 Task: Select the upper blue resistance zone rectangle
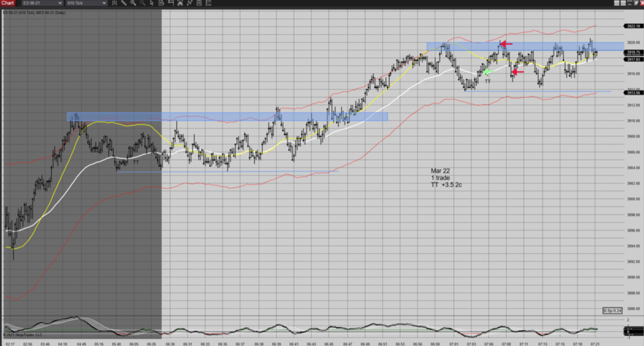525,46
